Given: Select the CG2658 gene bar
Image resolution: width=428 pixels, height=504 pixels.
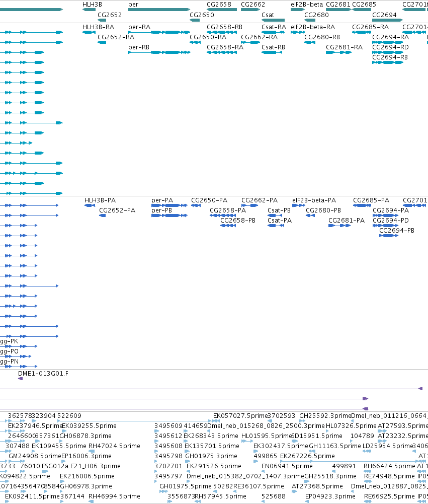Looking at the screenshot, I should coord(222,10).
